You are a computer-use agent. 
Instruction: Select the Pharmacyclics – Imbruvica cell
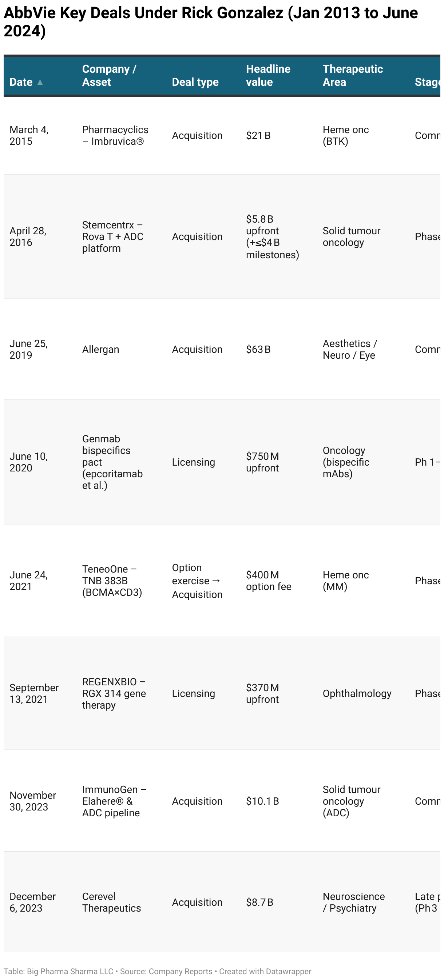(115, 135)
